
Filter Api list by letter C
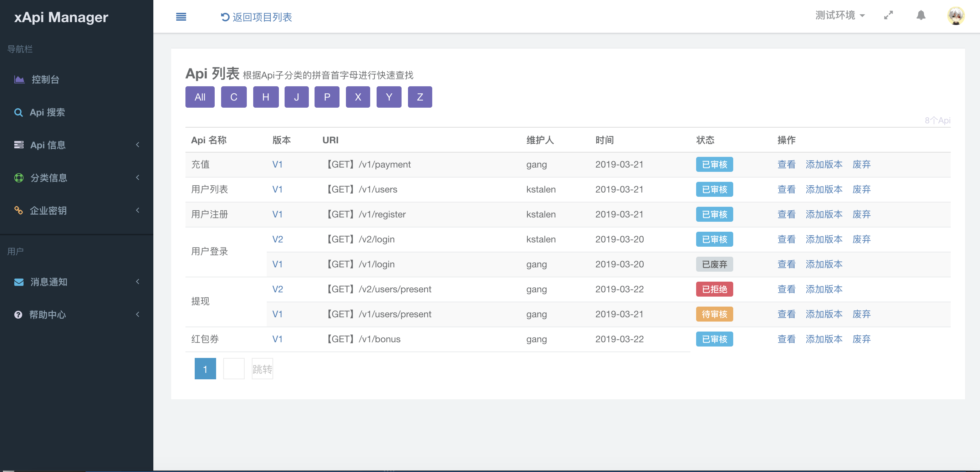click(x=234, y=97)
